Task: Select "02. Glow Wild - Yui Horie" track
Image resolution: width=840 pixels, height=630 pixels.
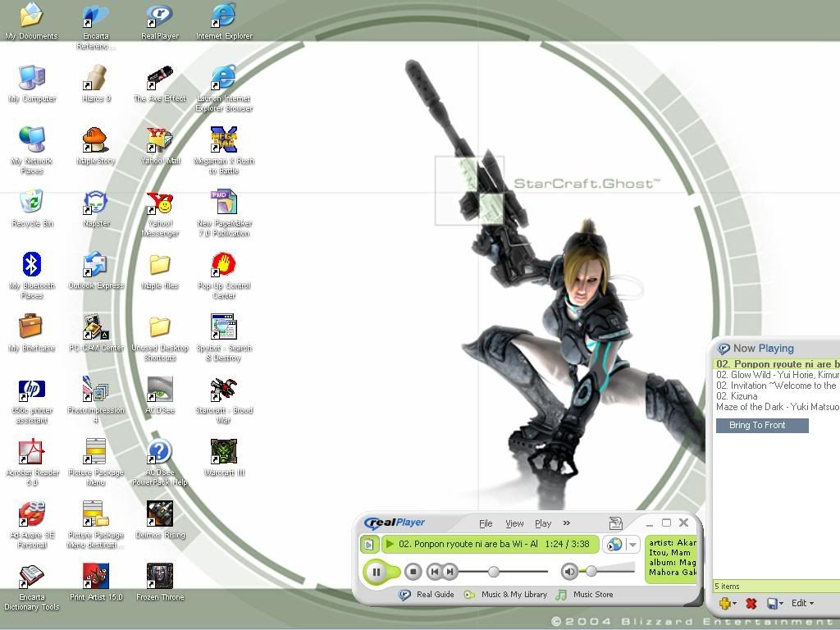Action: [778, 375]
